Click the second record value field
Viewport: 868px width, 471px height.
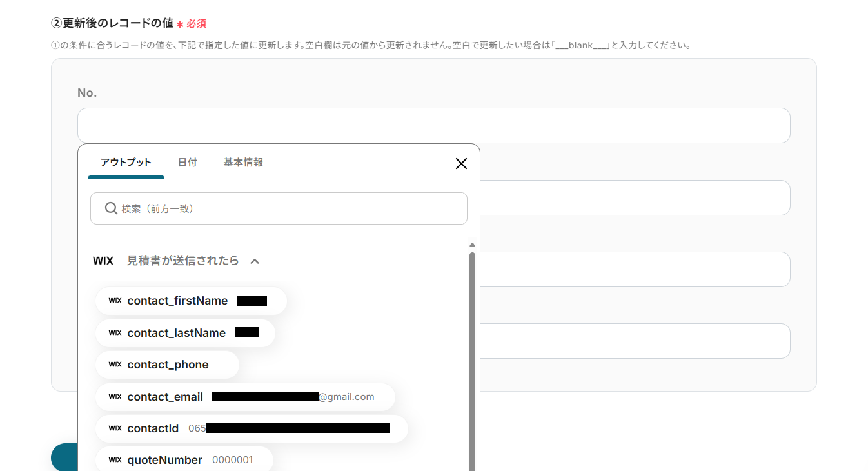pyautogui.click(x=635, y=197)
